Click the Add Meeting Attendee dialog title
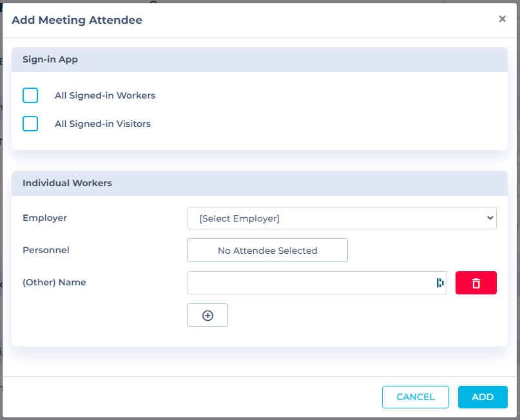 pyautogui.click(x=77, y=20)
